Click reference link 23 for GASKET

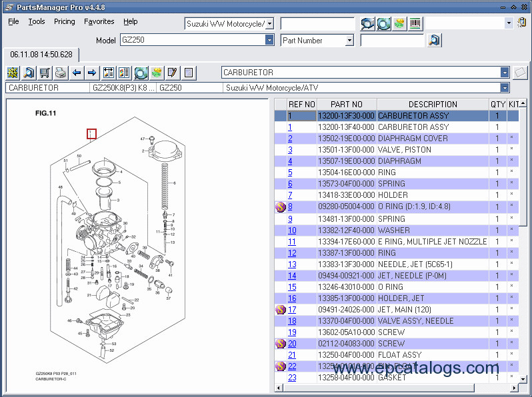tap(292, 377)
